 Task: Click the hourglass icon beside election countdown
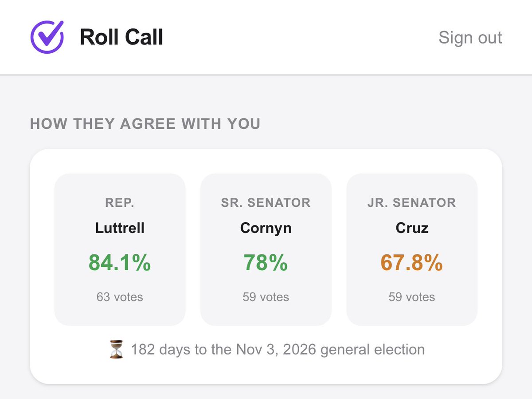[117, 349]
